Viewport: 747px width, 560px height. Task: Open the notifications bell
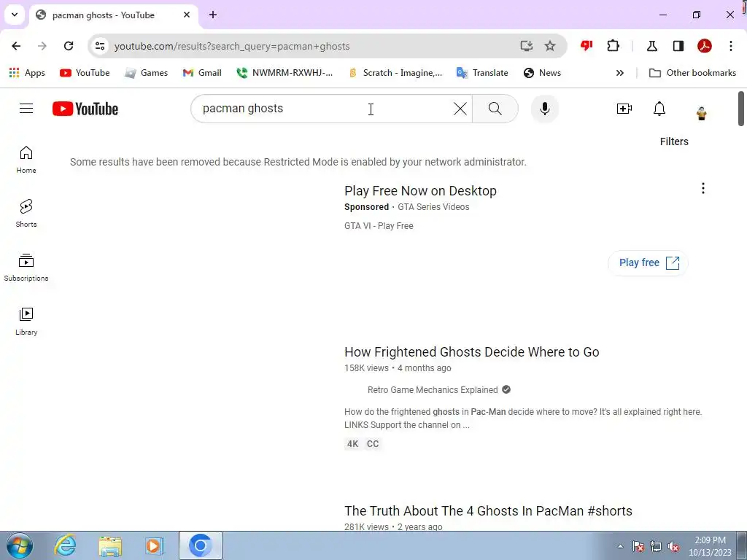[x=659, y=109]
